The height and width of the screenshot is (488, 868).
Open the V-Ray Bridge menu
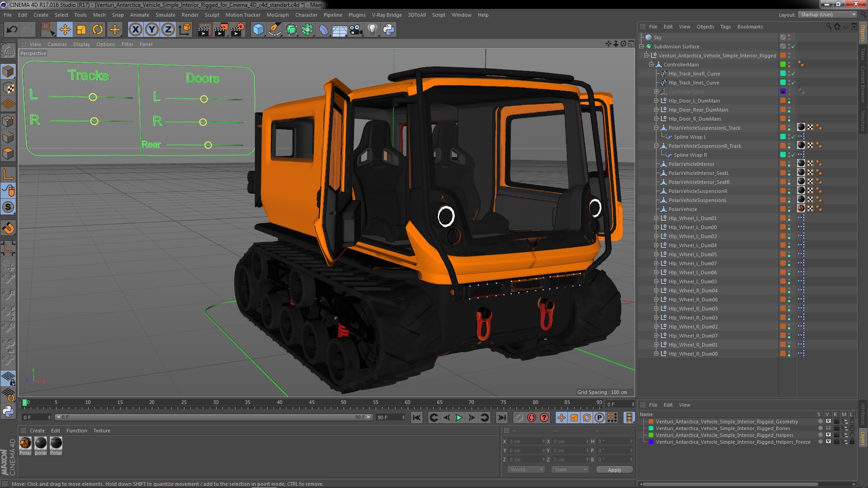tap(387, 15)
